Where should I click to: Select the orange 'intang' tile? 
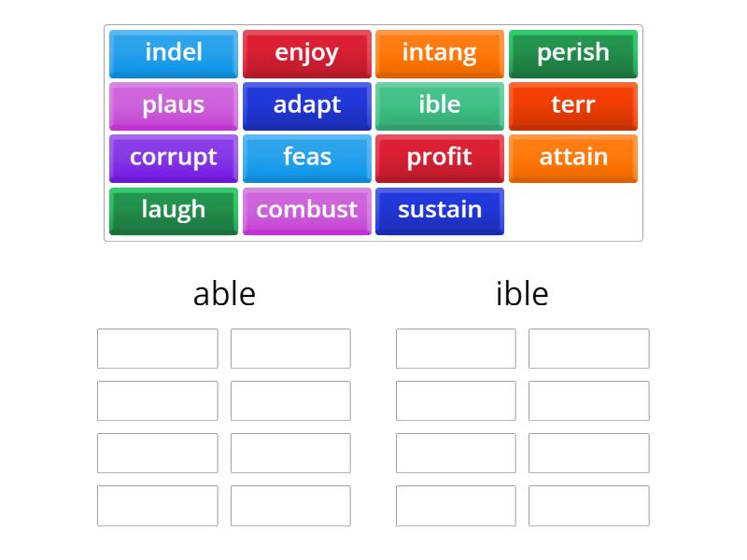(440, 53)
